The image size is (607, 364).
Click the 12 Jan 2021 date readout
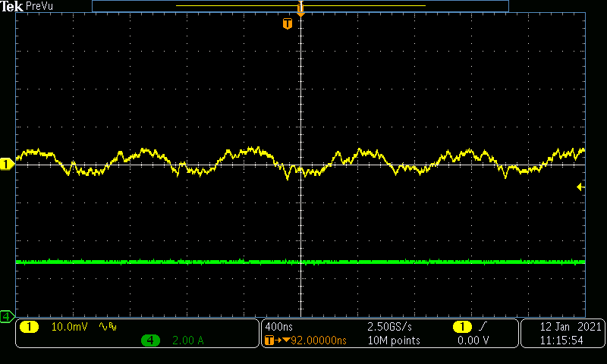pyautogui.click(x=562, y=327)
